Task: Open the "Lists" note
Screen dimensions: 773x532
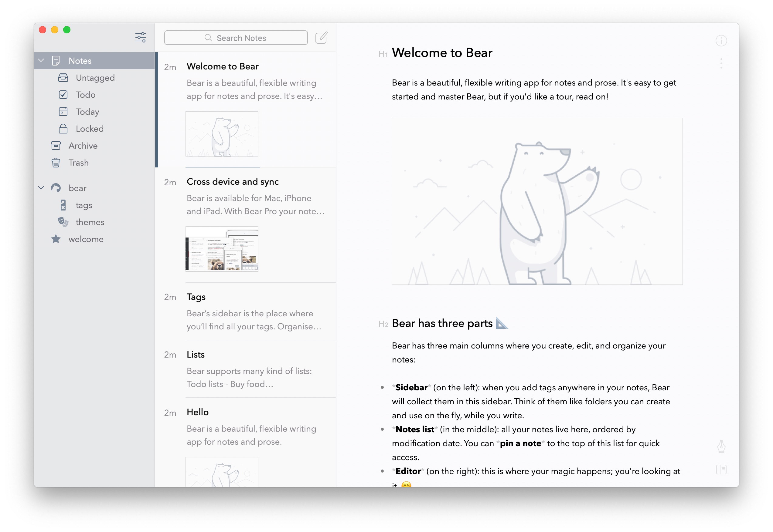Action: (x=196, y=355)
